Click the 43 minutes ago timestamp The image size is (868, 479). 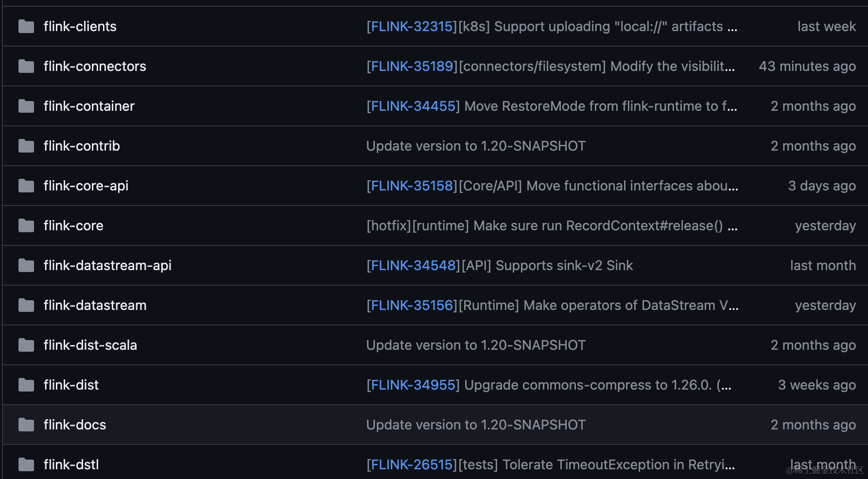tap(807, 66)
